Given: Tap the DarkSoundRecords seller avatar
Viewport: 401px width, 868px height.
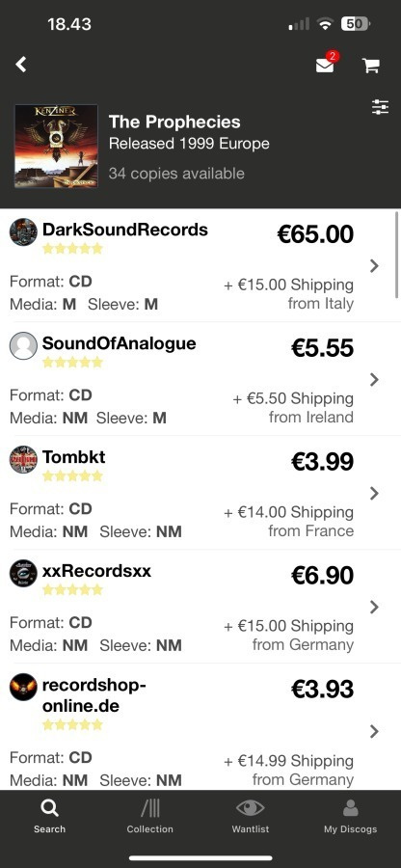Looking at the screenshot, I should coord(23,231).
